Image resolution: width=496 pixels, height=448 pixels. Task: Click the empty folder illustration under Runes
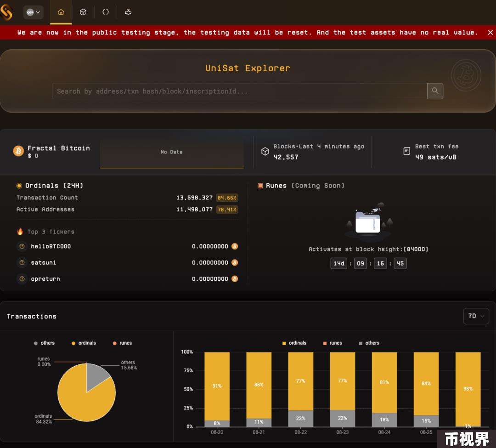368,222
